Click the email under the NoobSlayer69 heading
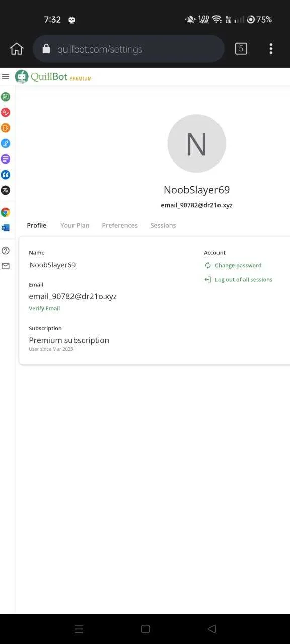290x644 pixels. (x=196, y=205)
